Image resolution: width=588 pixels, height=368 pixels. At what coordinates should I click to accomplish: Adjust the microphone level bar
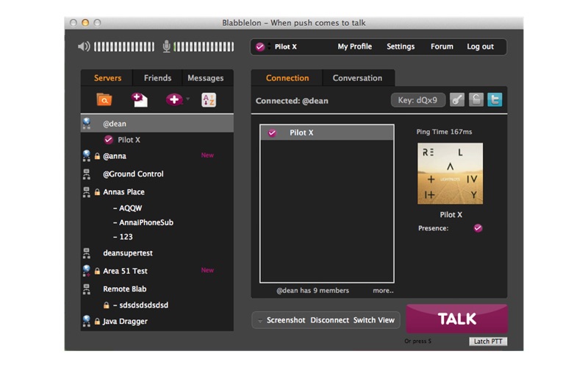coord(204,46)
